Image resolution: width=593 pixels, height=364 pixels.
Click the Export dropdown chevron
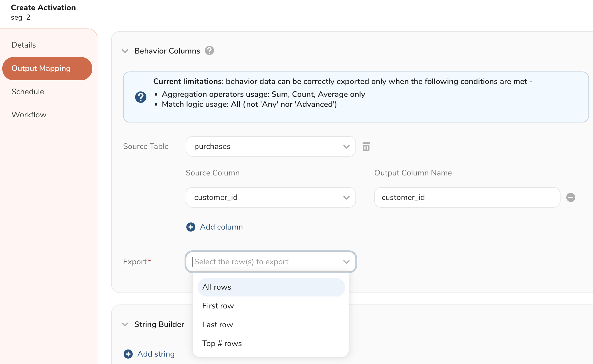click(346, 262)
